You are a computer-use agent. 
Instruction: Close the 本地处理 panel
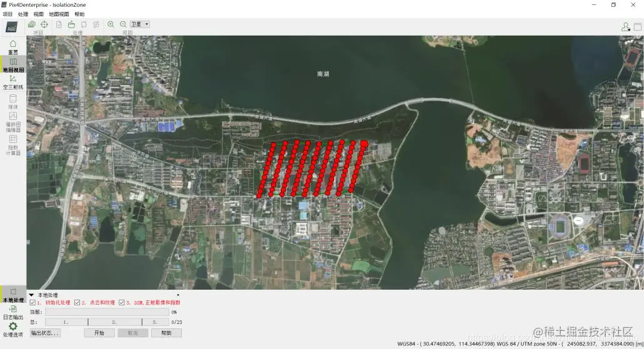(178, 295)
